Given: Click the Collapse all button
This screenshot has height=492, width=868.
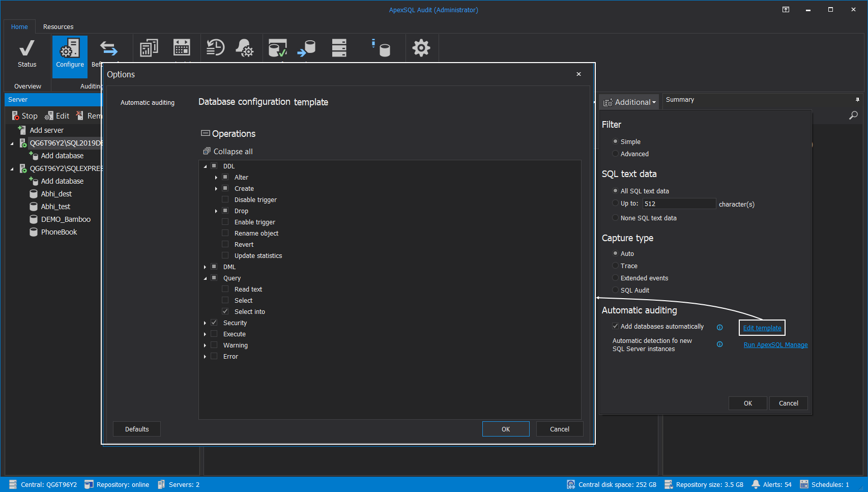Looking at the screenshot, I should click(x=228, y=152).
